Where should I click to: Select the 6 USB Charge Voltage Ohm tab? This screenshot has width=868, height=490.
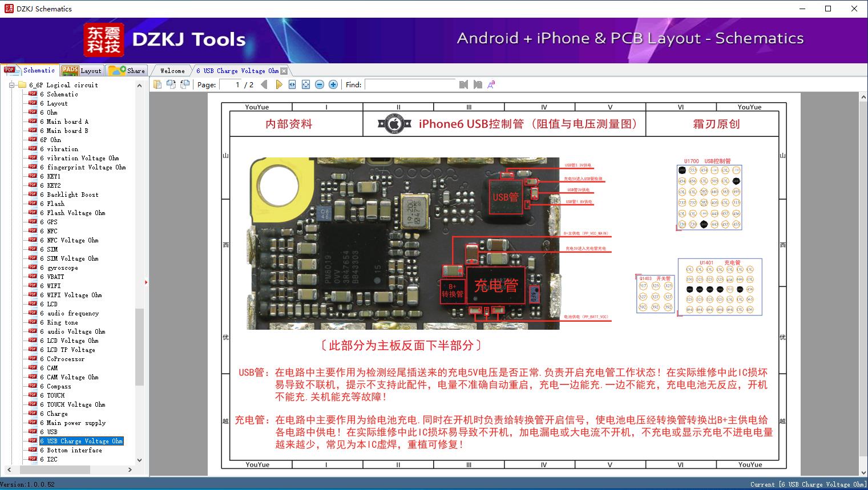[x=237, y=71]
